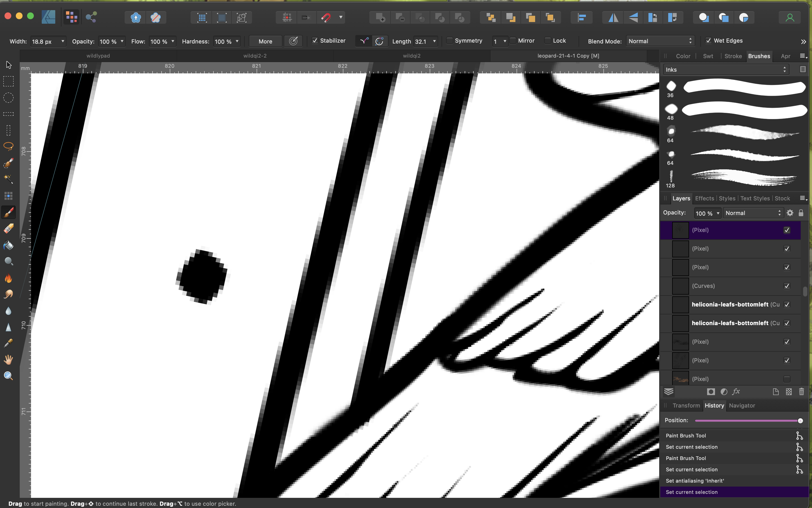Image resolution: width=812 pixels, height=508 pixels.
Task: Click the share icon in top toolbar
Action: click(91, 17)
